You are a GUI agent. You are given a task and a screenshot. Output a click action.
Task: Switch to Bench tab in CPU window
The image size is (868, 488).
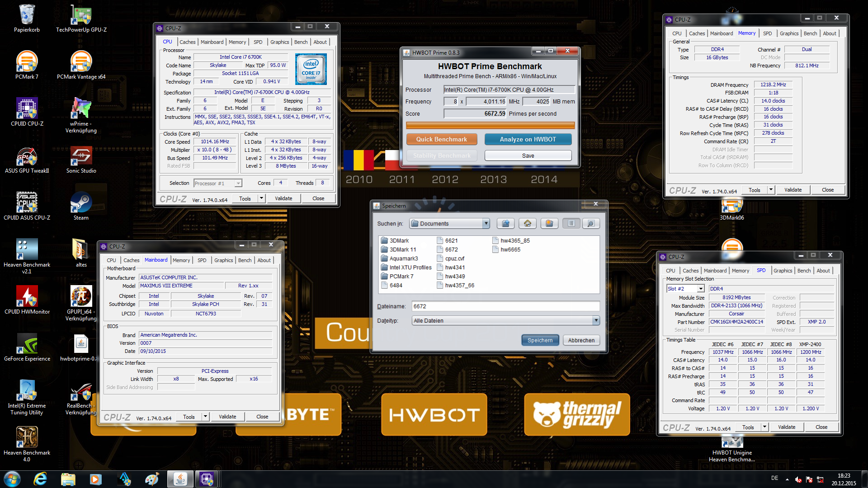(x=301, y=42)
